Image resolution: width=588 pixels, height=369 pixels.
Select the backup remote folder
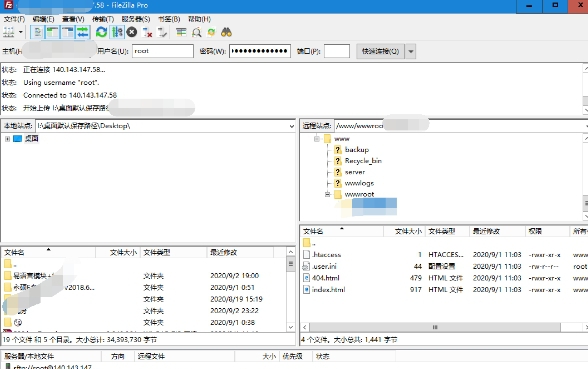[x=357, y=150]
